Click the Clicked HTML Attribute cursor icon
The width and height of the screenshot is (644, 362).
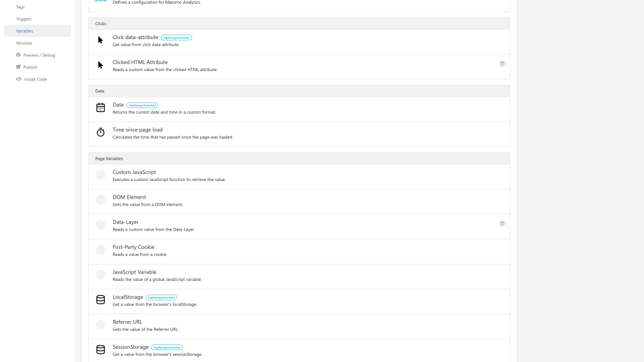tap(100, 65)
